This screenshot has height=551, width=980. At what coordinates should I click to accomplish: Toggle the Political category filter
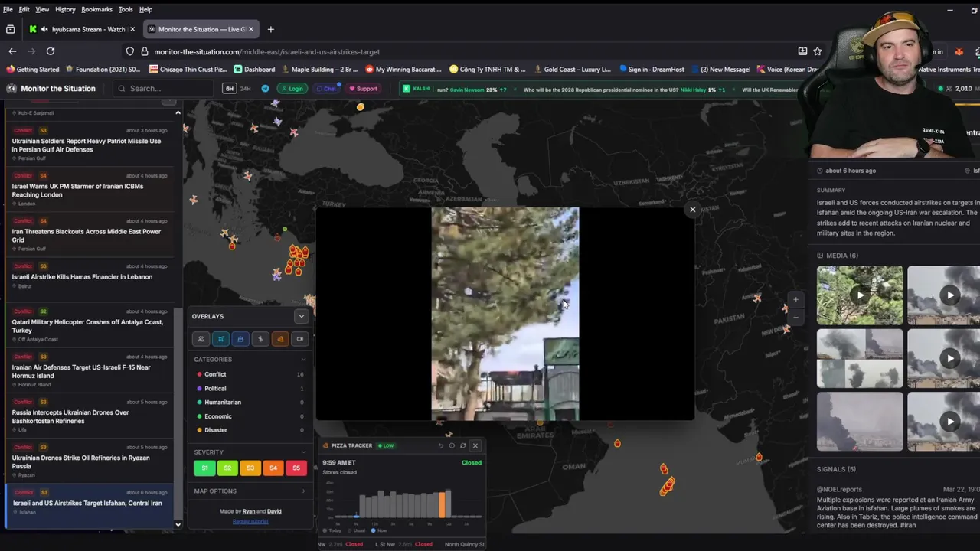(x=250, y=388)
